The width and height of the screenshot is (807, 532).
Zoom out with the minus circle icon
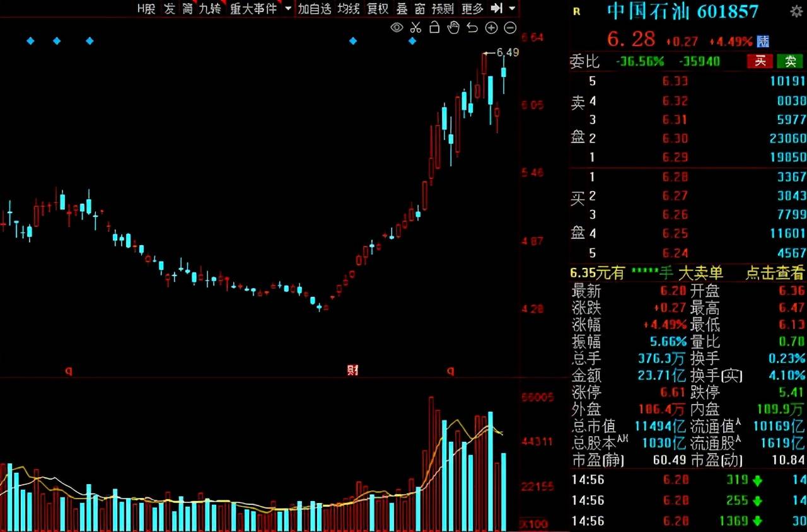[x=511, y=27]
